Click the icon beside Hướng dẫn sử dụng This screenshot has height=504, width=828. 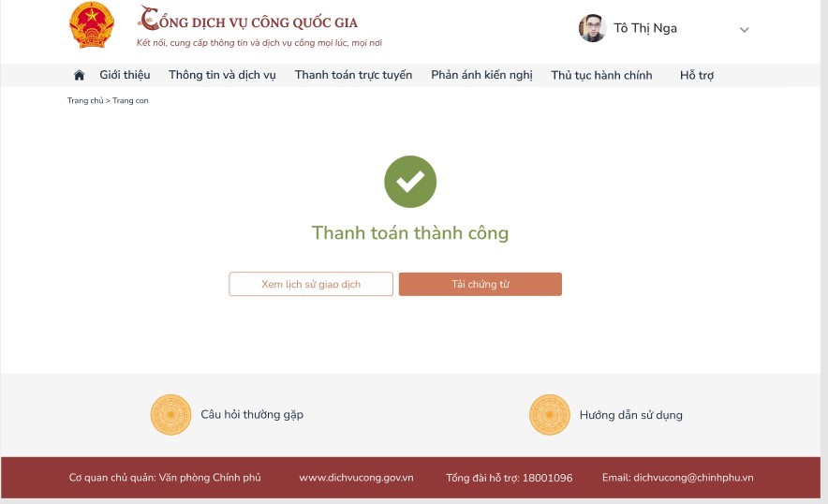pos(550,414)
